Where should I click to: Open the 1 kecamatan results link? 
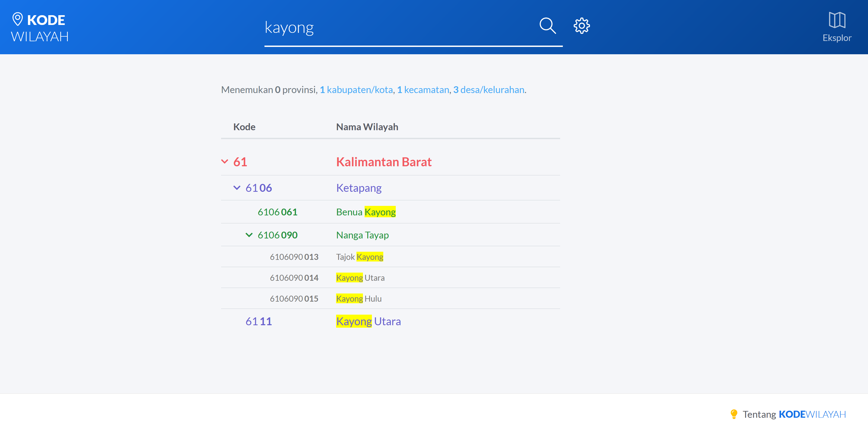(x=423, y=90)
